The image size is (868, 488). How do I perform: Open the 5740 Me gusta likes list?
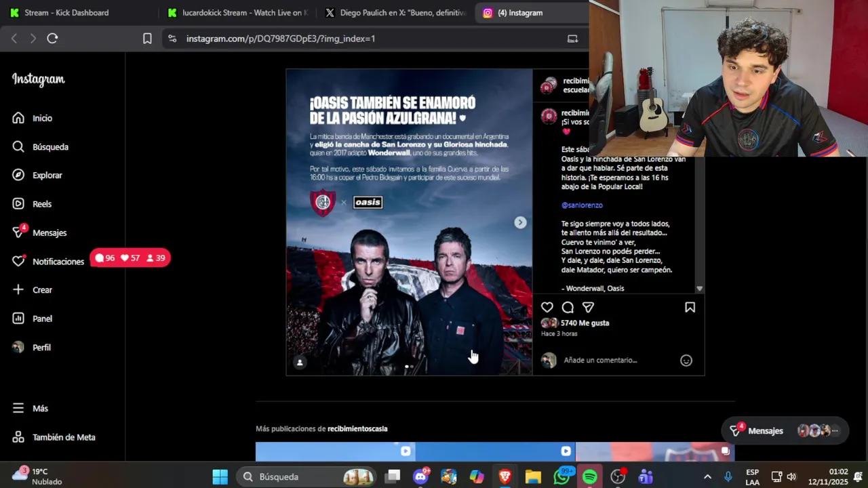tap(585, 323)
